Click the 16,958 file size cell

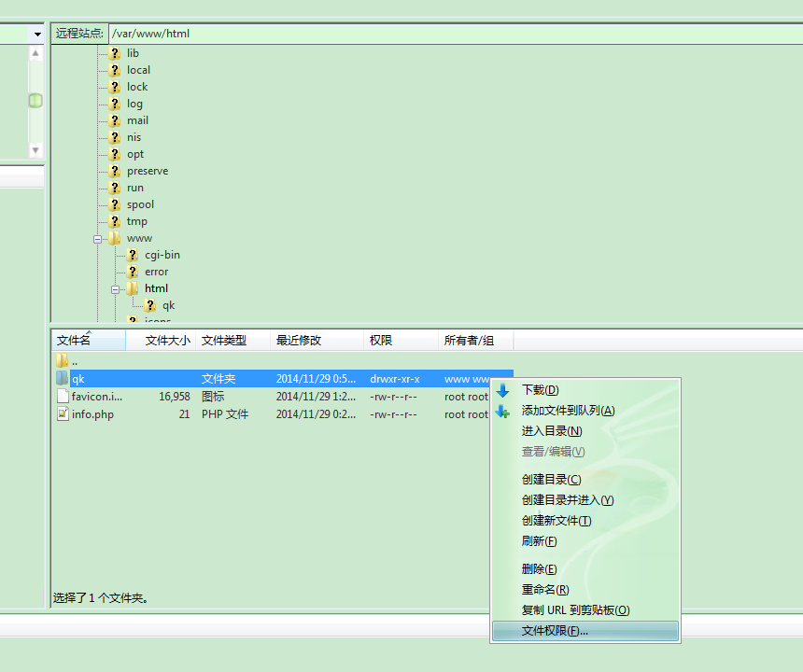point(174,397)
